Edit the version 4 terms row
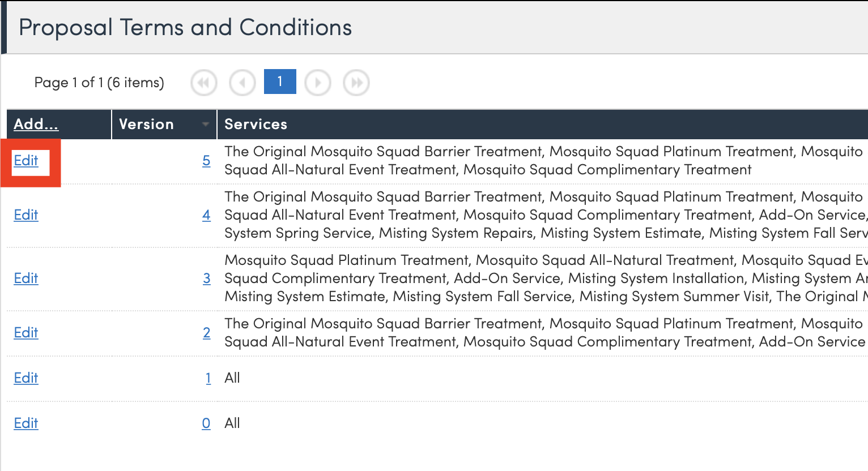Image resolution: width=868 pixels, height=471 pixels. [x=26, y=215]
